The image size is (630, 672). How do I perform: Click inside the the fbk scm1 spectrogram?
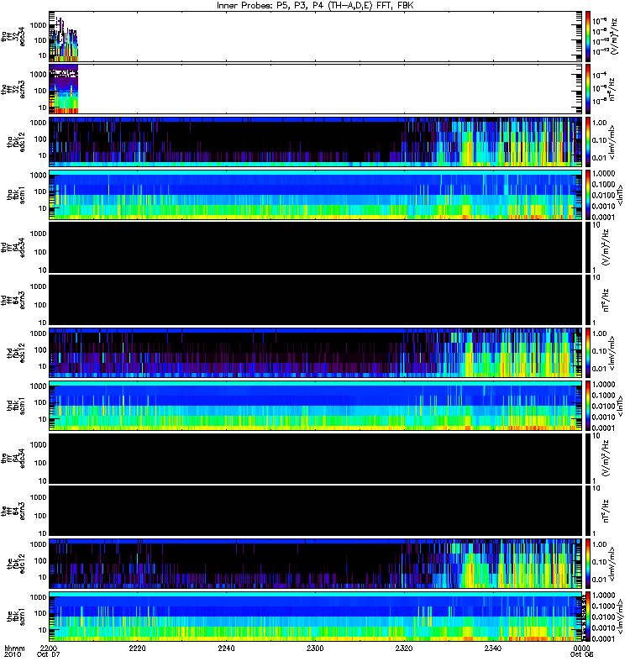(316, 617)
